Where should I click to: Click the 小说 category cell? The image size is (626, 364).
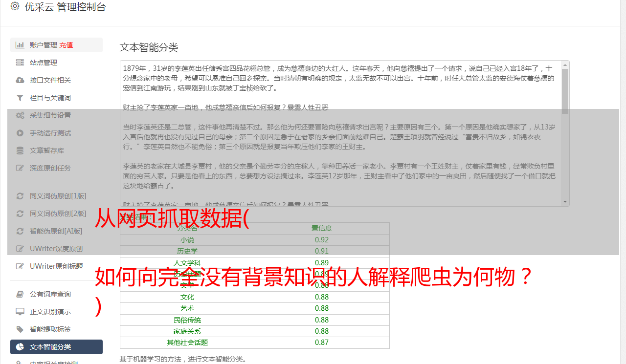(187, 240)
